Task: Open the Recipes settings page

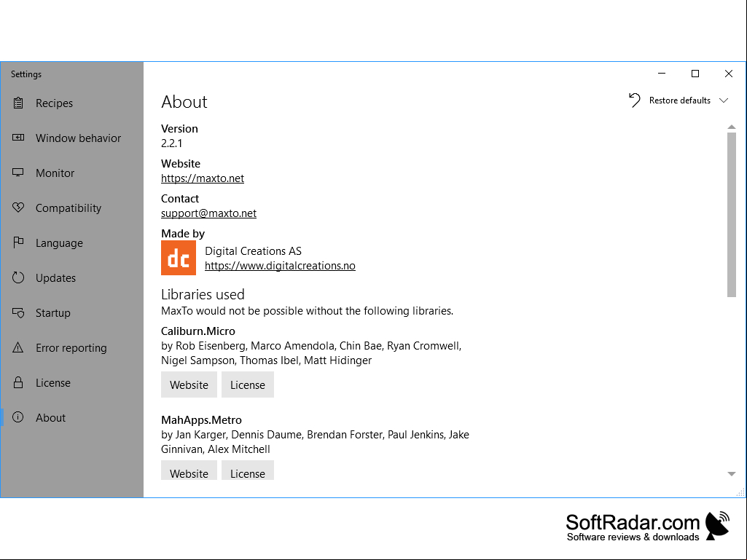Action: 72,103
